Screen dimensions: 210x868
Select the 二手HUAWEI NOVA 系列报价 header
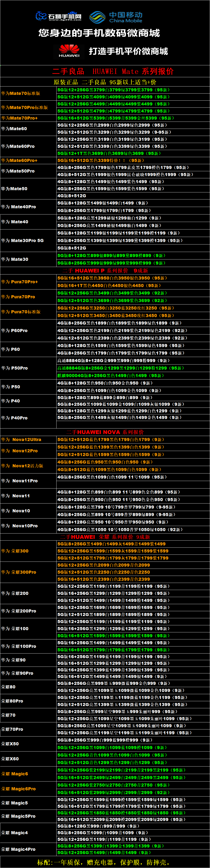tap(105, 432)
